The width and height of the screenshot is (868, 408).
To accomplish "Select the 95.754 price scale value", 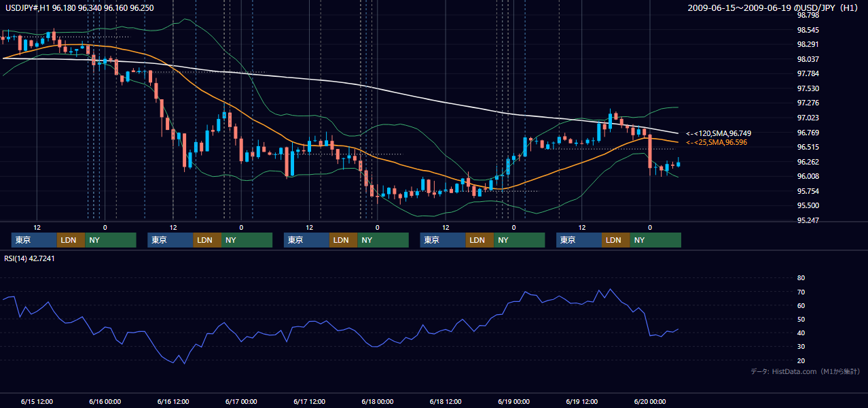I will (x=808, y=191).
